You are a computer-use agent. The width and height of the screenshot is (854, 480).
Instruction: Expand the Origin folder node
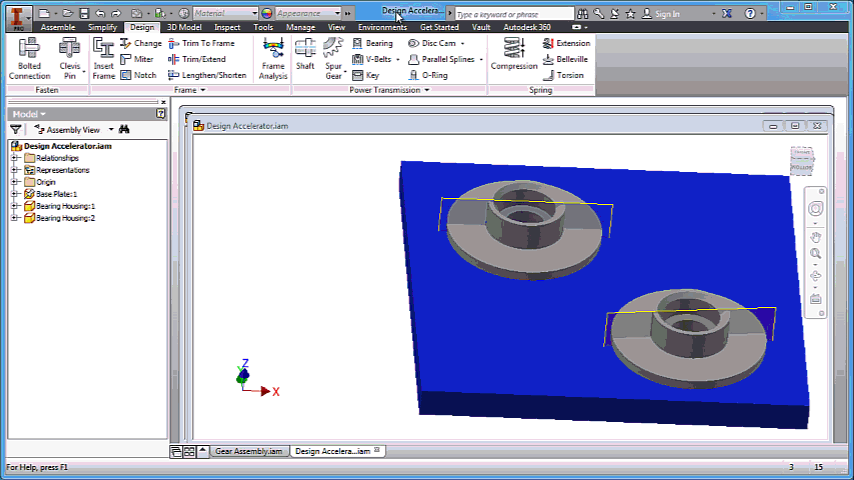[15, 182]
